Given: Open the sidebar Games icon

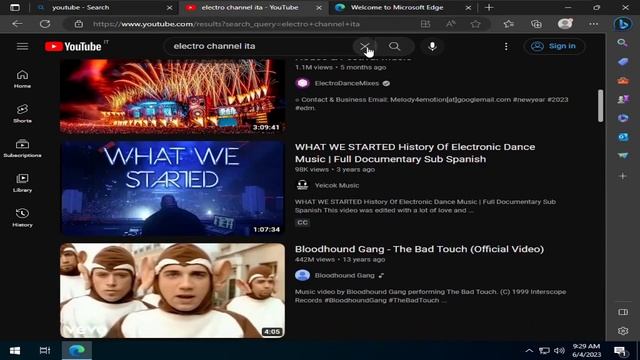Looking at the screenshot, I should [622, 99].
